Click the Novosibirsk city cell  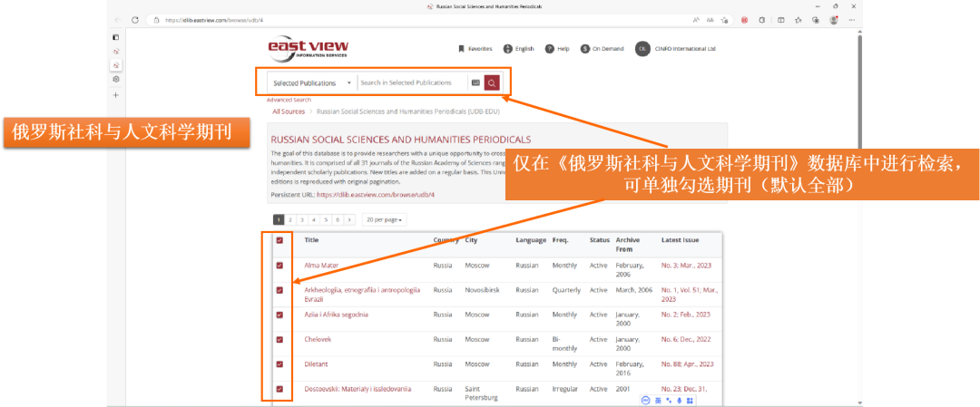click(483, 290)
